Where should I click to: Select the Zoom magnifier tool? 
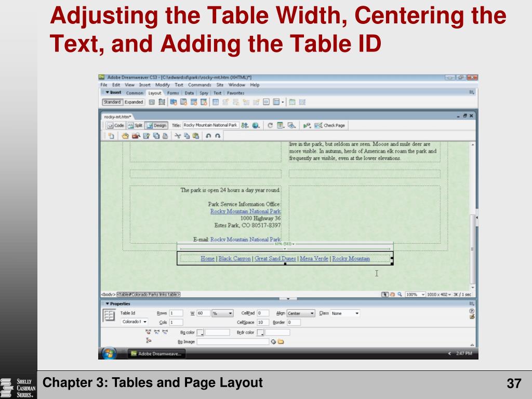pos(400,295)
